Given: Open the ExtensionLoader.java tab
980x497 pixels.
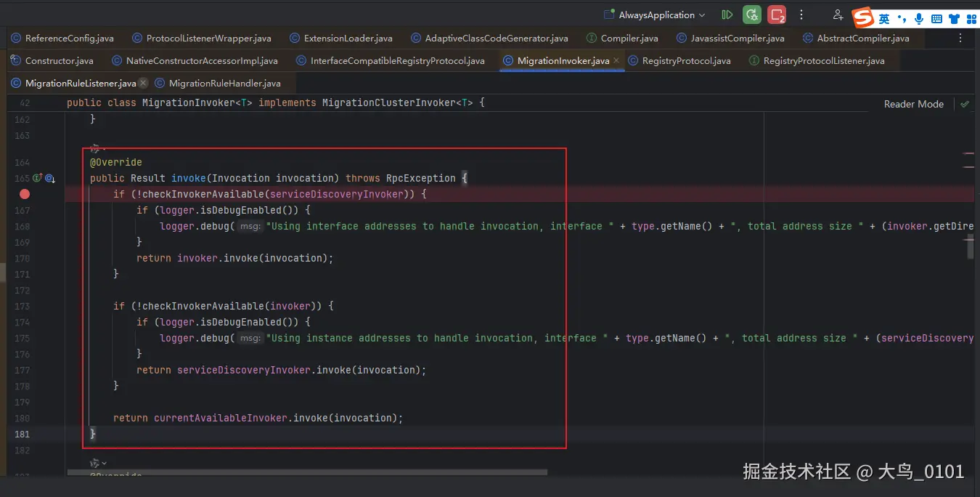Looking at the screenshot, I should (341, 38).
